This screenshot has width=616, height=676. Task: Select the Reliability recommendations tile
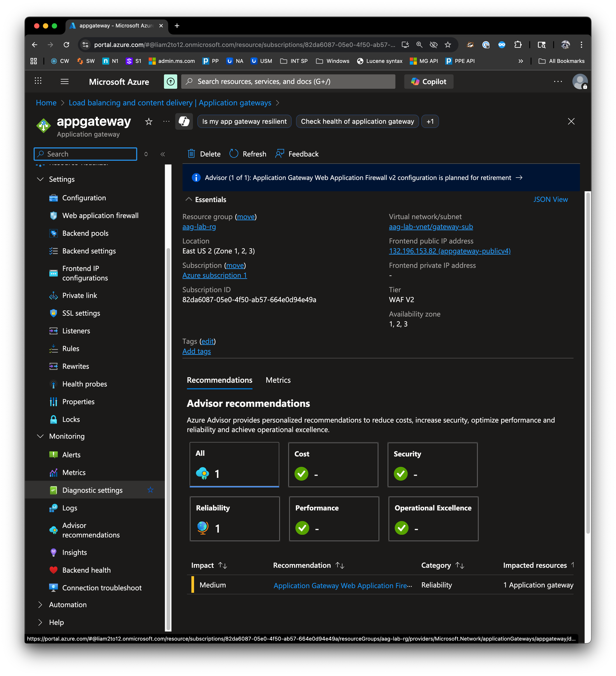pos(235,519)
